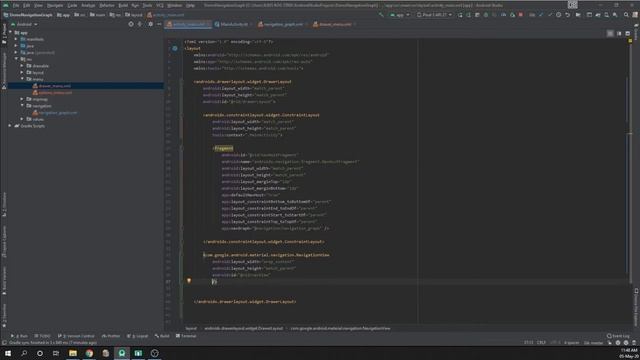
Task: Click Git master branch in status bar
Action: [593, 343]
